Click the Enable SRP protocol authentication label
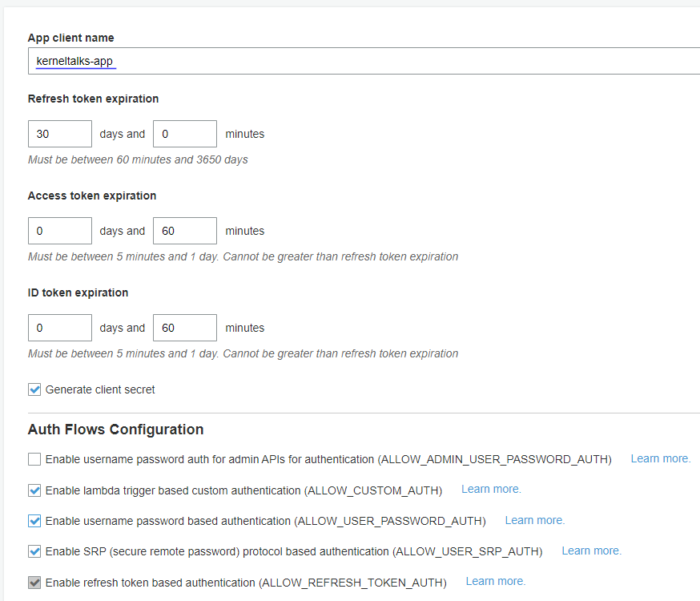The height and width of the screenshot is (601, 700). [294, 552]
